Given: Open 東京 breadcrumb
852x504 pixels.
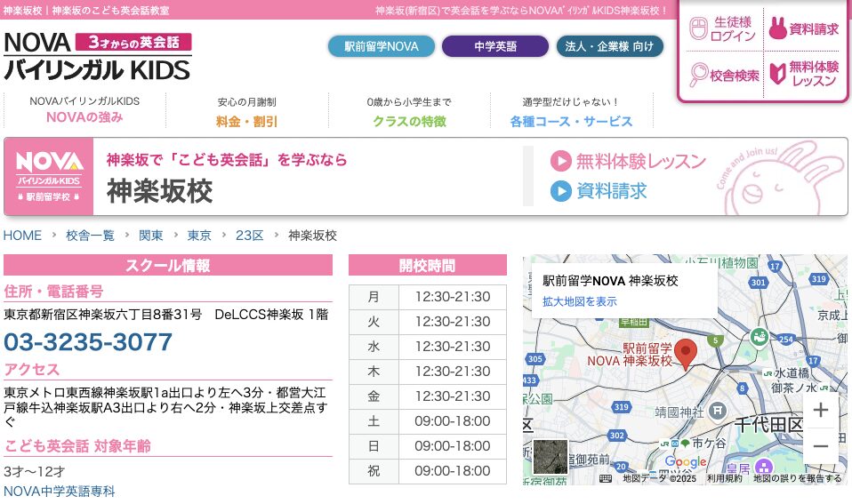Looking at the screenshot, I should (x=199, y=236).
